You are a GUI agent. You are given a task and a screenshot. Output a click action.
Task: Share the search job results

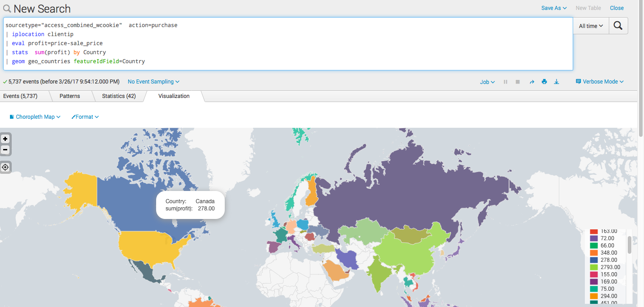click(532, 82)
